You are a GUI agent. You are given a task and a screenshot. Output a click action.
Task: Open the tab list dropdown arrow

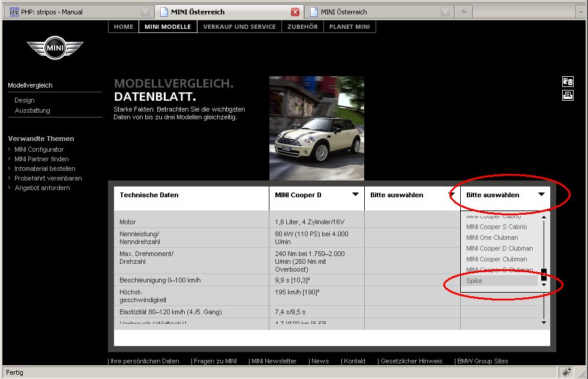coord(580,11)
